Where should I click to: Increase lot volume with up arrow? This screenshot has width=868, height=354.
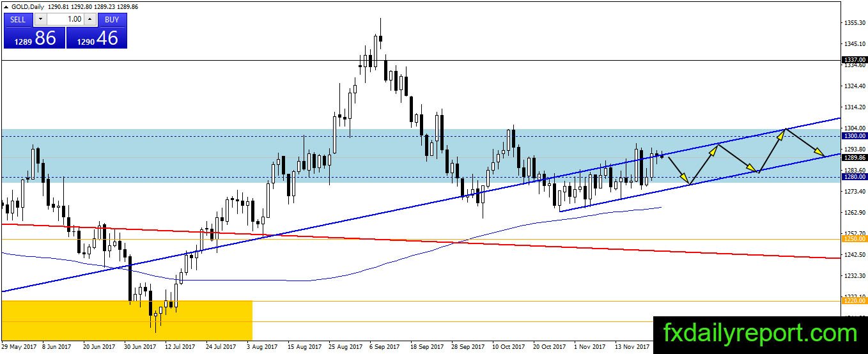click(x=90, y=19)
